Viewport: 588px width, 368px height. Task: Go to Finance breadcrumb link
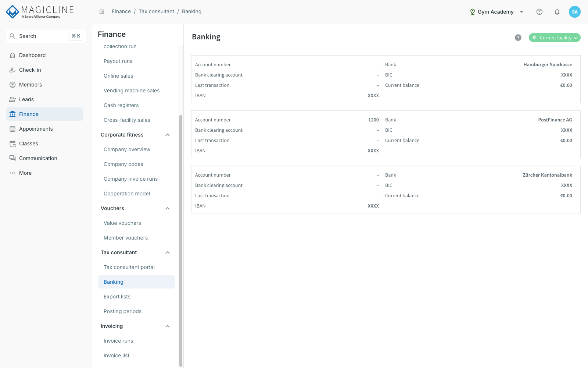coord(121,11)
